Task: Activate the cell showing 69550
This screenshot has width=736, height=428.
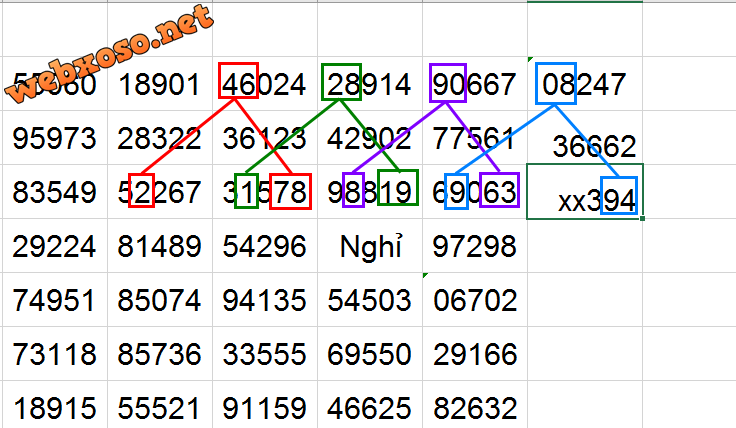Action: 370,353
